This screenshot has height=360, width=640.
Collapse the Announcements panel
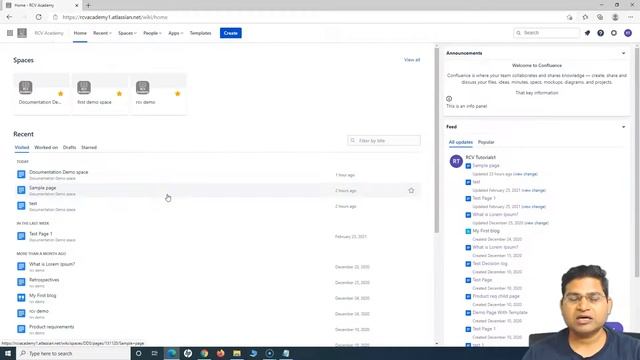click(623, 53)
